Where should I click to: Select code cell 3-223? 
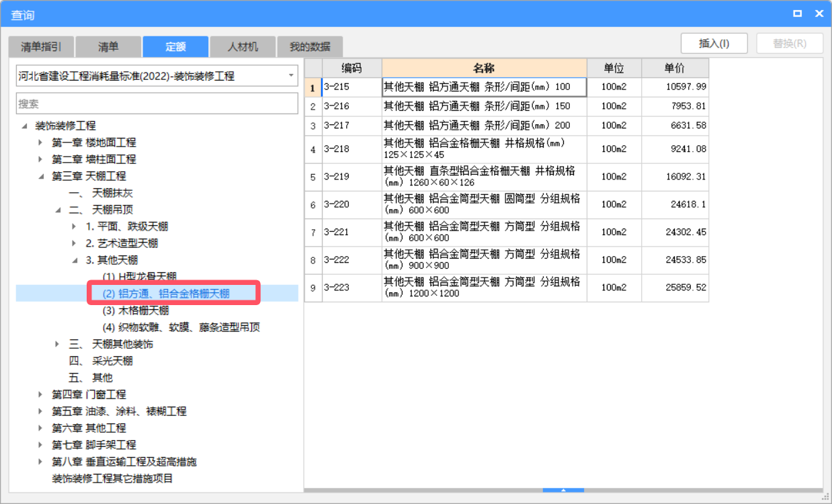[x=351, y=287]
